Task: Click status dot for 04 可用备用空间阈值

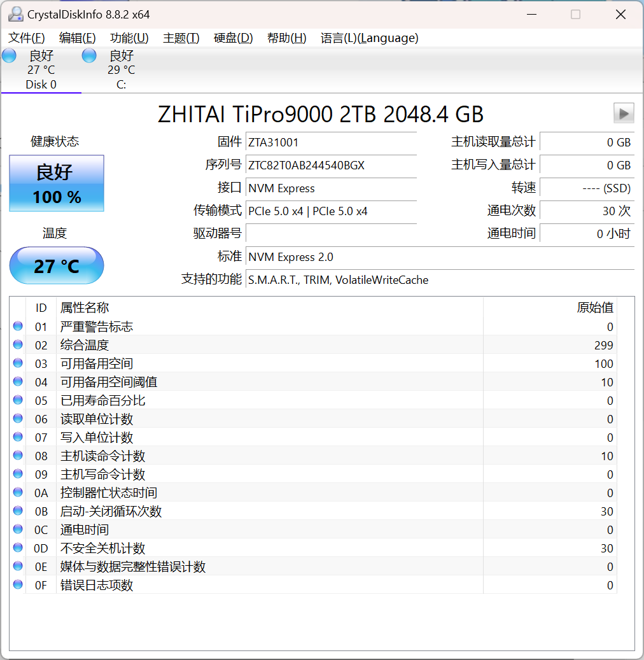Action: click(18, 381)
